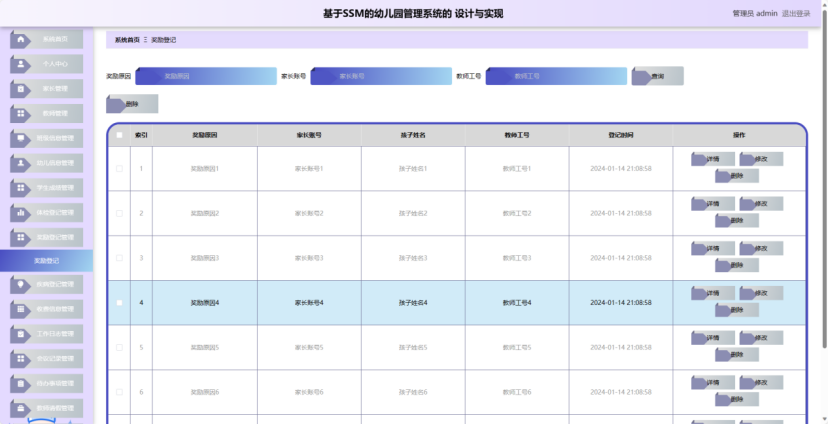The width and height of the screenshot is (828, 424).
Task: Check the checkbox for row 奖励原因2
Action: click(119, 213)
